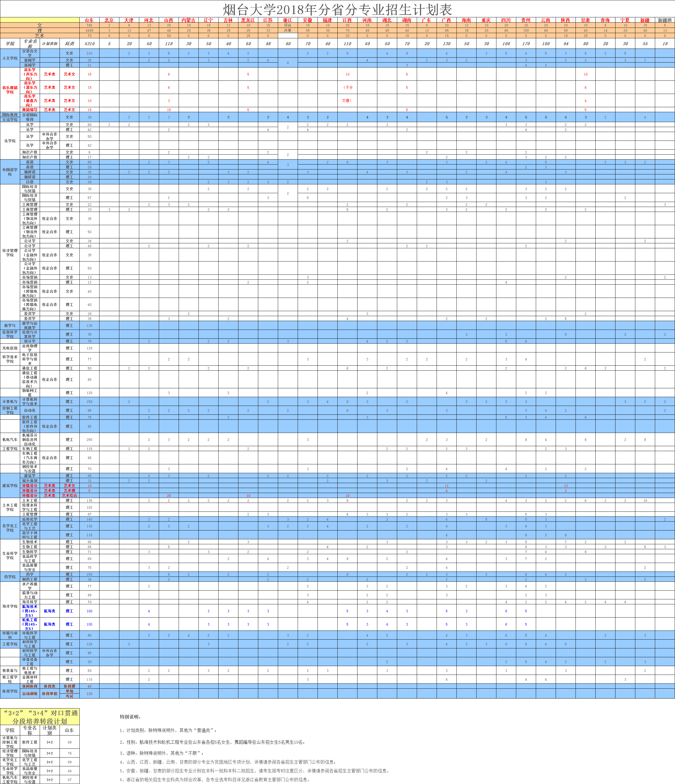Click the 软件工程 3+2 row value 69

click(x=69, y=742)
